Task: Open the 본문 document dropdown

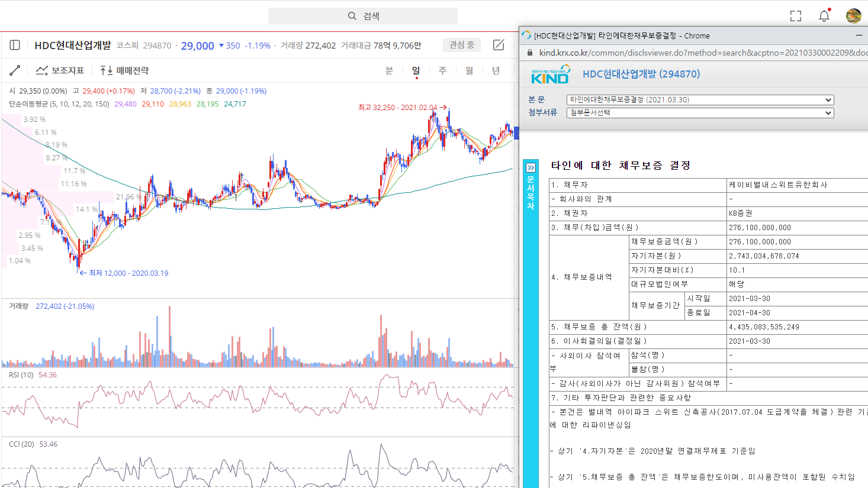Action: (700, 100)
